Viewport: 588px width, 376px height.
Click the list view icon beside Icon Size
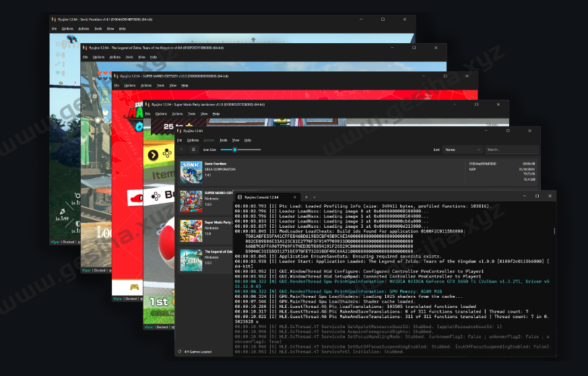180,150
